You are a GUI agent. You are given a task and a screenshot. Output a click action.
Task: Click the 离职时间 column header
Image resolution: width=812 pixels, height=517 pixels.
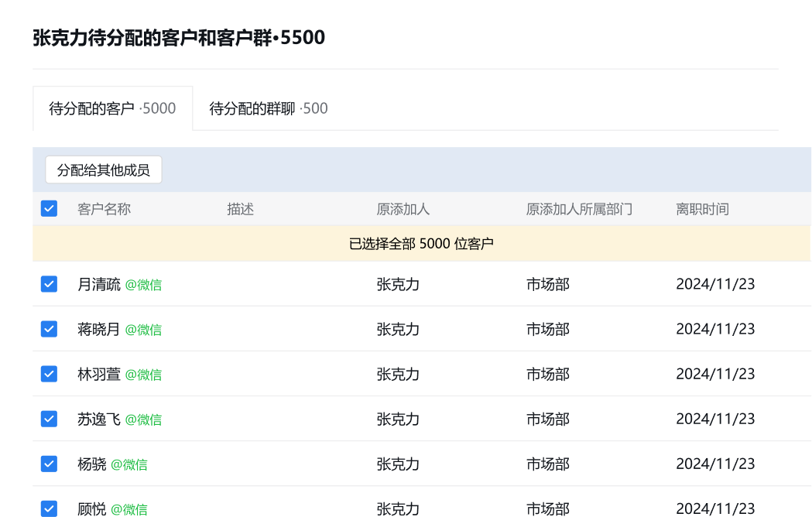(x=702, y=209)
